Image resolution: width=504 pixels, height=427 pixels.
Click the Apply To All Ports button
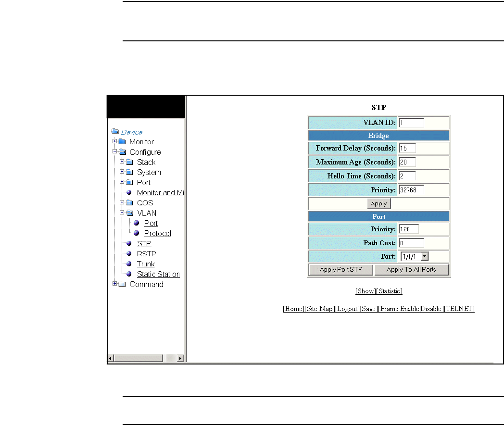tap(411, 270)
